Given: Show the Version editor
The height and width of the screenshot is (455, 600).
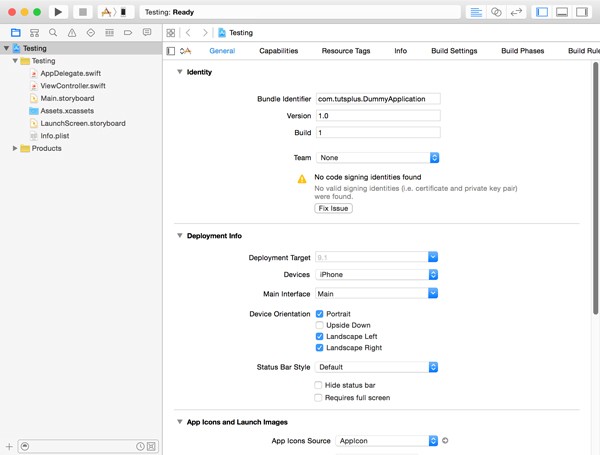Looking at the screenshot, I should (516, 12).
